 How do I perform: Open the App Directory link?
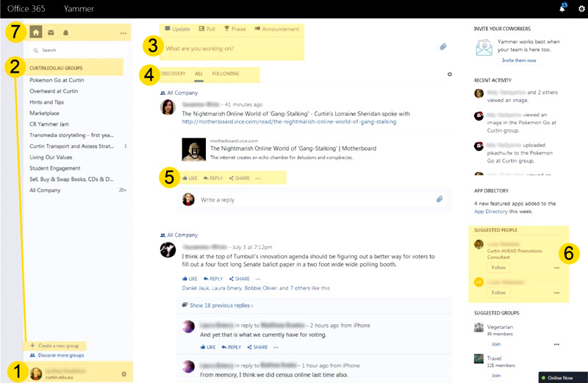pyautogui.click(x=490, y=212)
